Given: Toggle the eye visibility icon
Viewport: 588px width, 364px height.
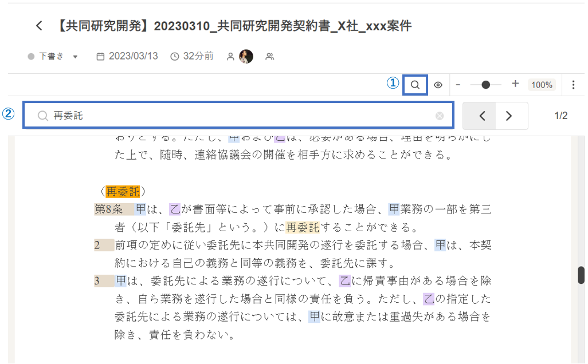Looking at the screenshot, I should click(438, 85).
